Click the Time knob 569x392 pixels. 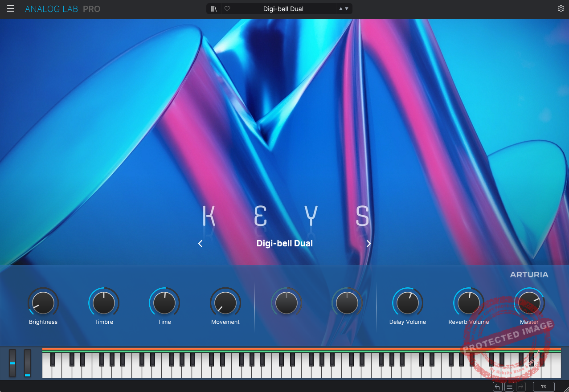tap(164, 303)
